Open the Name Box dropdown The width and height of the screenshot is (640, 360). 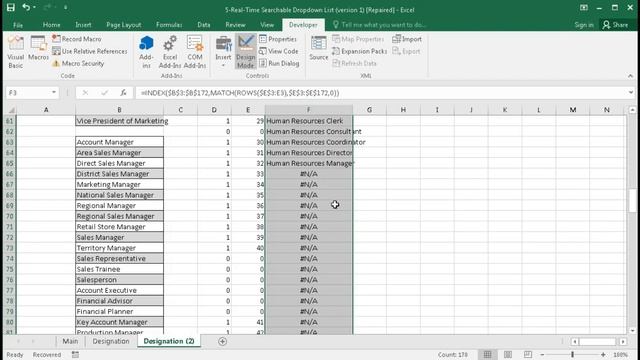click(53, 93)
